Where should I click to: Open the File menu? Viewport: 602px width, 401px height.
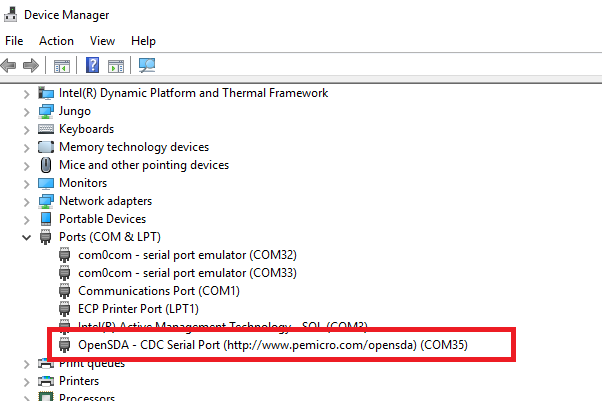(x=14, y=41)
